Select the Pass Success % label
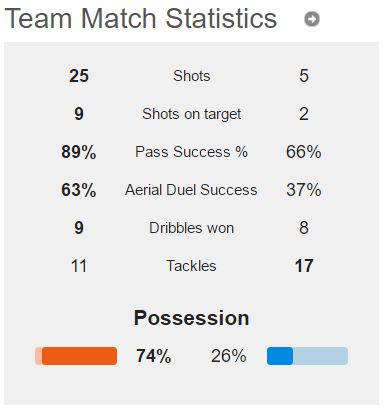 click(x=191, y=152)
